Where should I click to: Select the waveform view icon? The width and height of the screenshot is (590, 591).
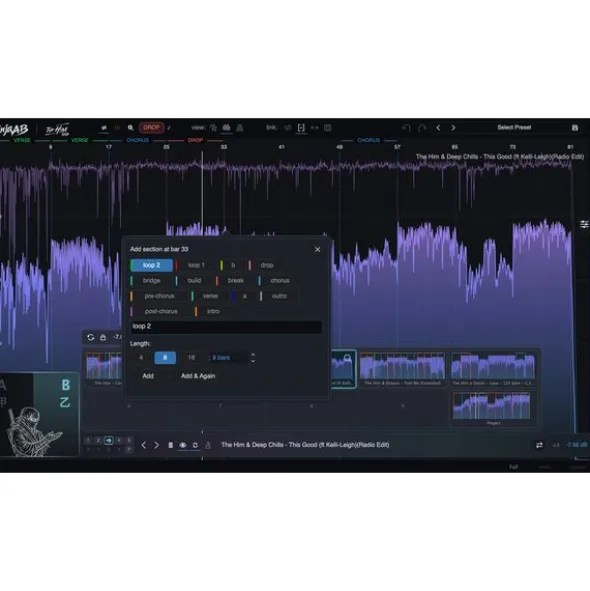tap(213, 128)
